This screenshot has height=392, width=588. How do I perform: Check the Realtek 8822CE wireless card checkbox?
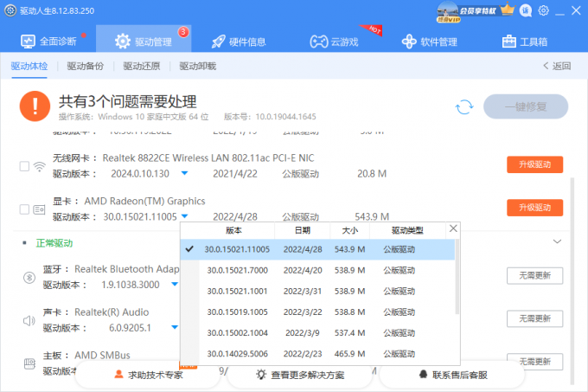tap(24, 166)
